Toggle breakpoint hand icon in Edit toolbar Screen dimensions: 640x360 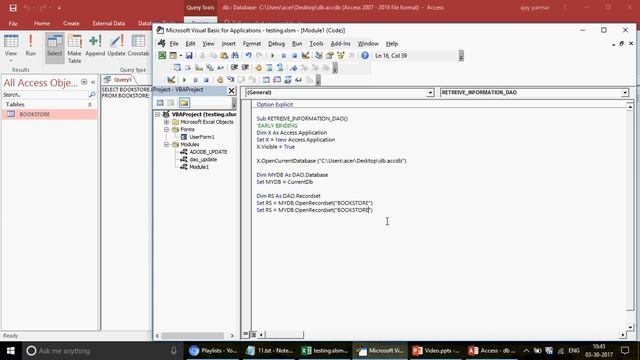click(258, 68)
